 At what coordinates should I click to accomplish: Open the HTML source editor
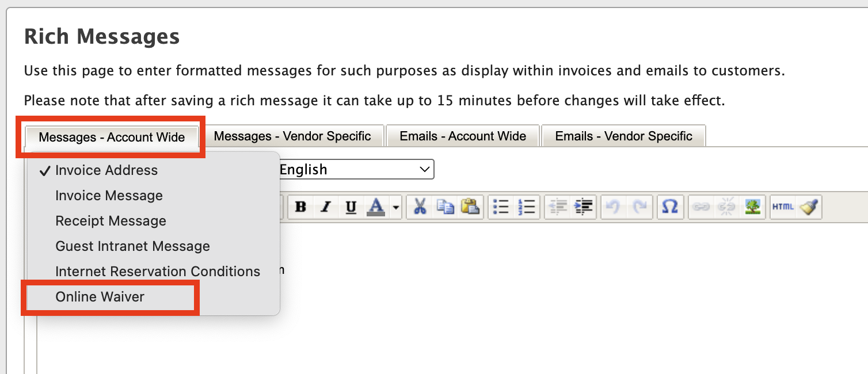[783, 207]
